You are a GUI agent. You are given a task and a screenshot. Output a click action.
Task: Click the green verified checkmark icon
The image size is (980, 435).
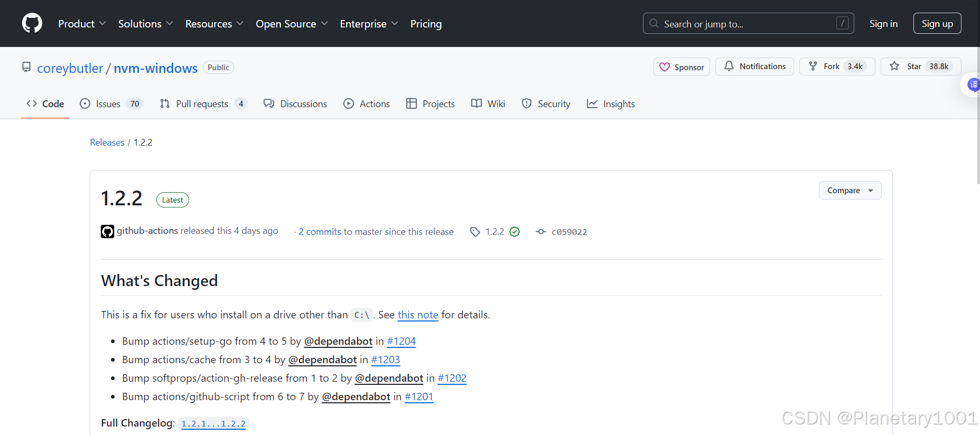point(515,232)
